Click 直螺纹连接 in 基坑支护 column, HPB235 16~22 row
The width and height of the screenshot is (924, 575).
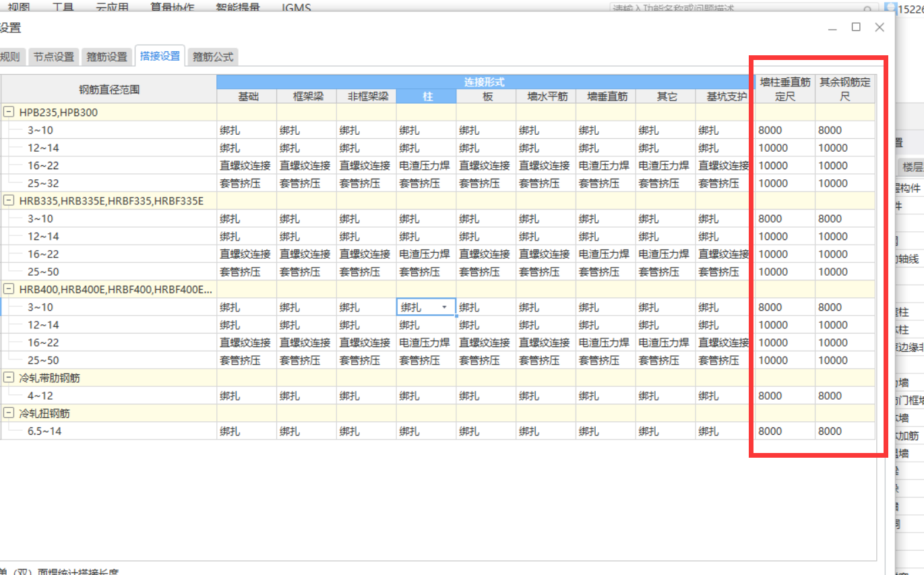pyautogui.click(x=724, y=165)
